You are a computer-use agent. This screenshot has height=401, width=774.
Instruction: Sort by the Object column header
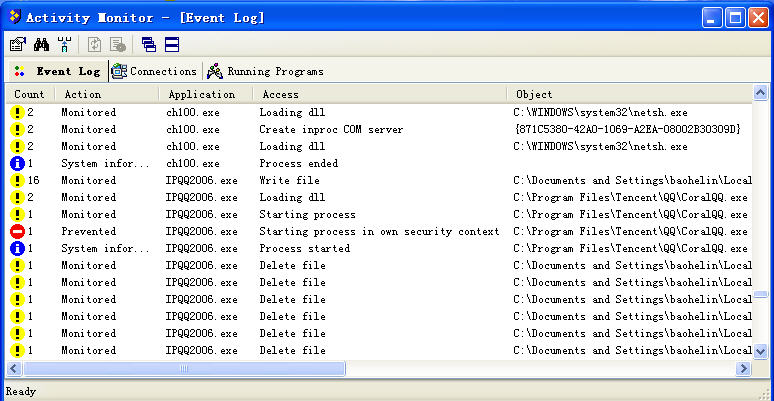point(629,94)
